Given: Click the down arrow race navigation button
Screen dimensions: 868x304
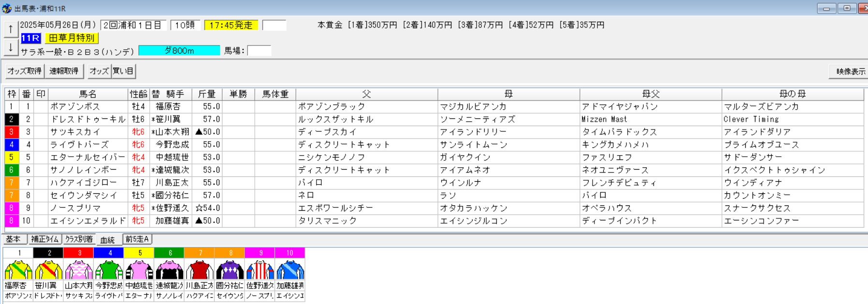Looking at the screenshot, I should (11, 47).
